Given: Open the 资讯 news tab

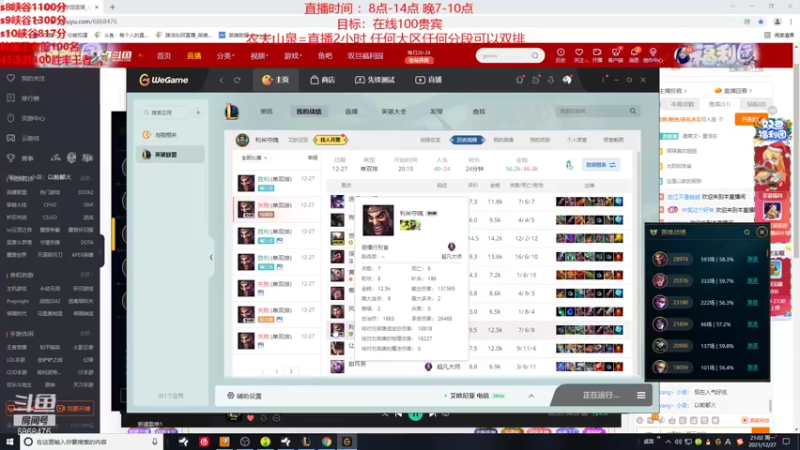Looking at the screenshot, I should click(x=266, y=111).
